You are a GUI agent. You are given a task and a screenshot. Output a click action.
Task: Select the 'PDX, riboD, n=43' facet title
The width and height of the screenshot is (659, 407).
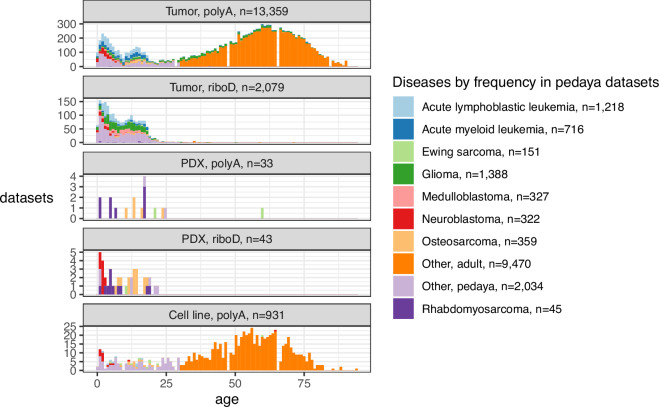tap(227, 239)
